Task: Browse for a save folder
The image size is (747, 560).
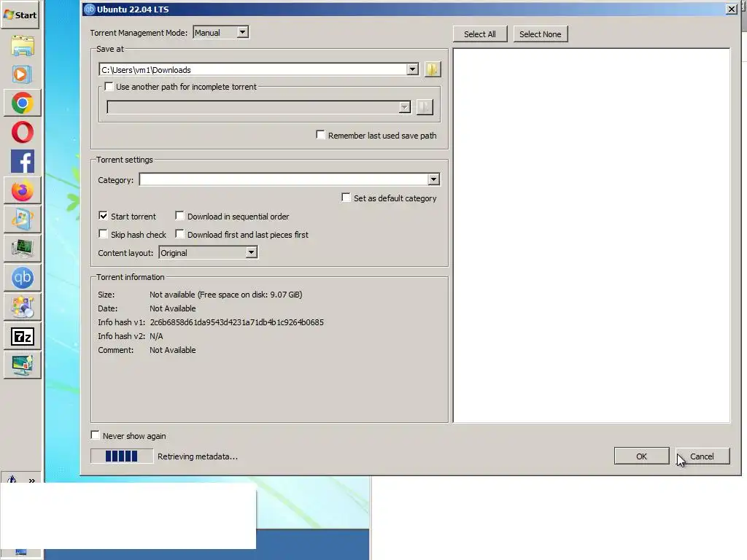Action: [433, 69]
